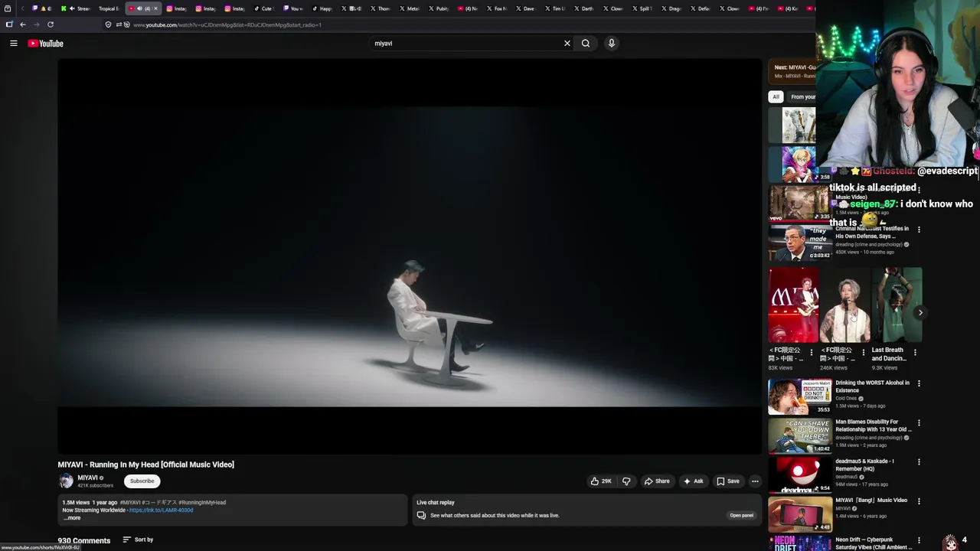Click the #RunningInMyHead hashtag
980x551 pixels.
[x=202, y=503]
